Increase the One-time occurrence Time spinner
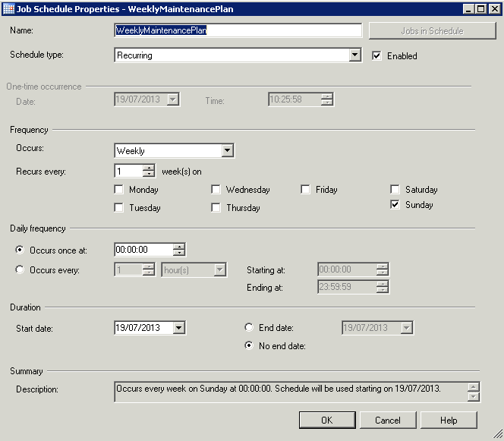The height and width of the screenshot is (441, 504). [x=327, y=96]
